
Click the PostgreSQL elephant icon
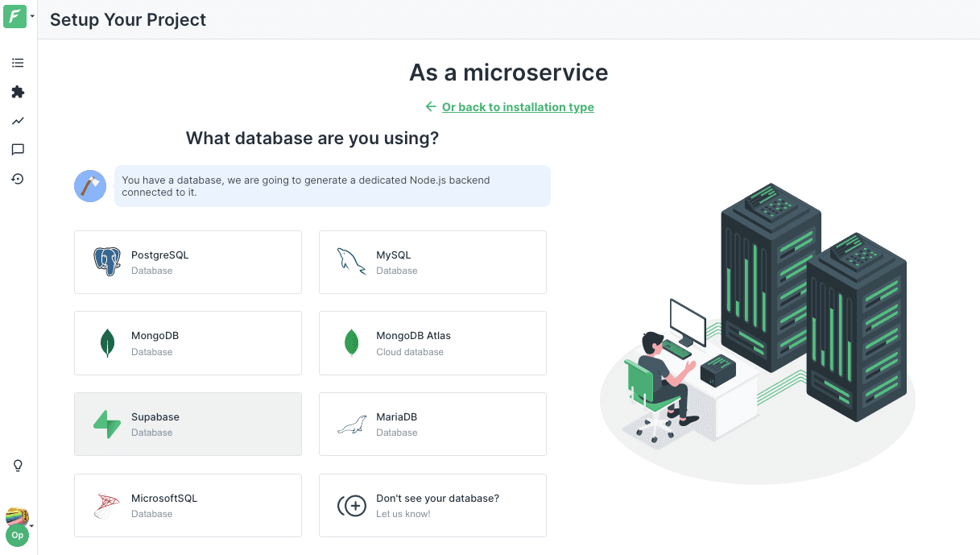coord(107,262)
